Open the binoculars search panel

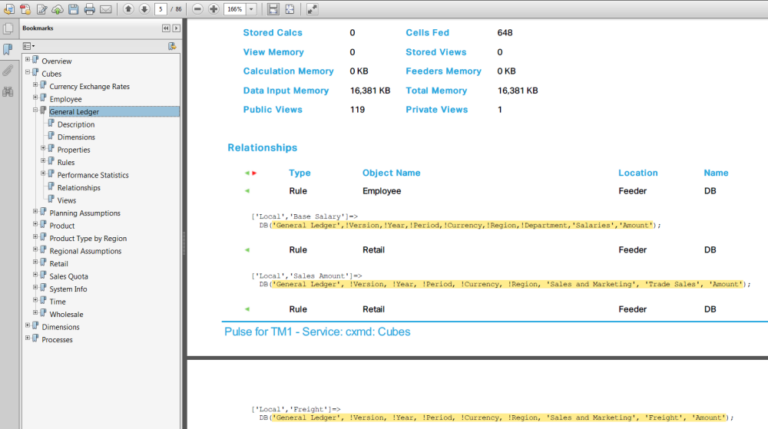[8, 92]
